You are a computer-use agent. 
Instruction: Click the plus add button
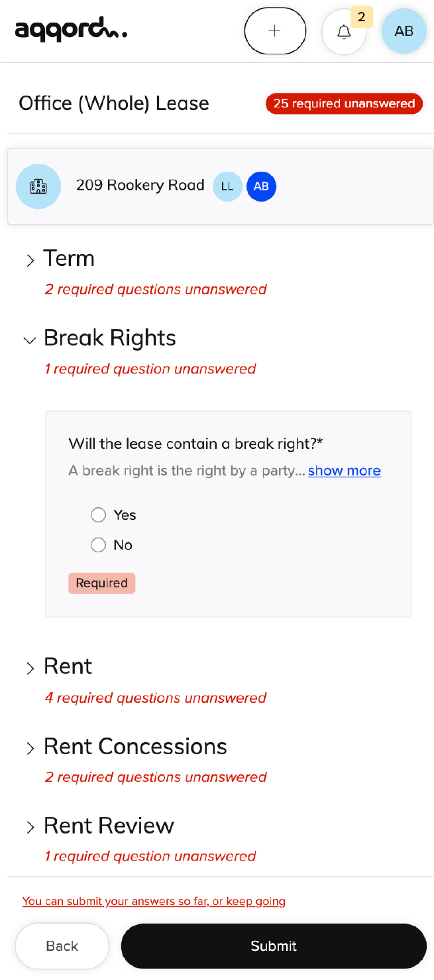[x=275, y=31]
